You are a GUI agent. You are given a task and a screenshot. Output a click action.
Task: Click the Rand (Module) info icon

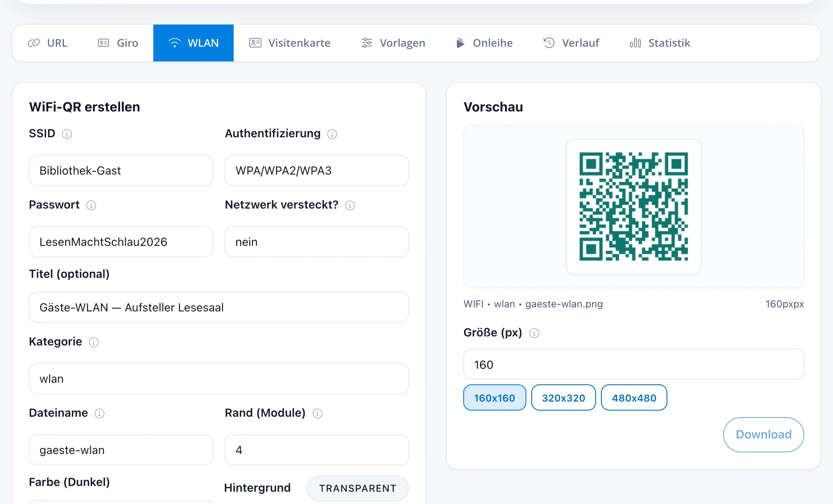tap(318, 413)
